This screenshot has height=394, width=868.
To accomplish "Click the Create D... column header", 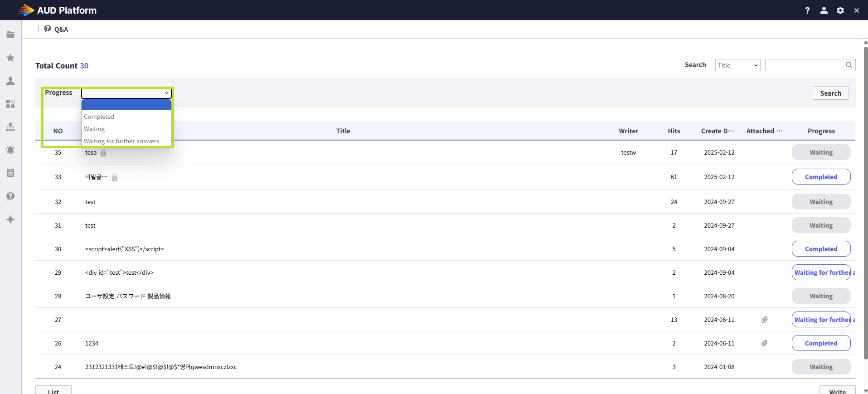I will [x=718, y=131].
